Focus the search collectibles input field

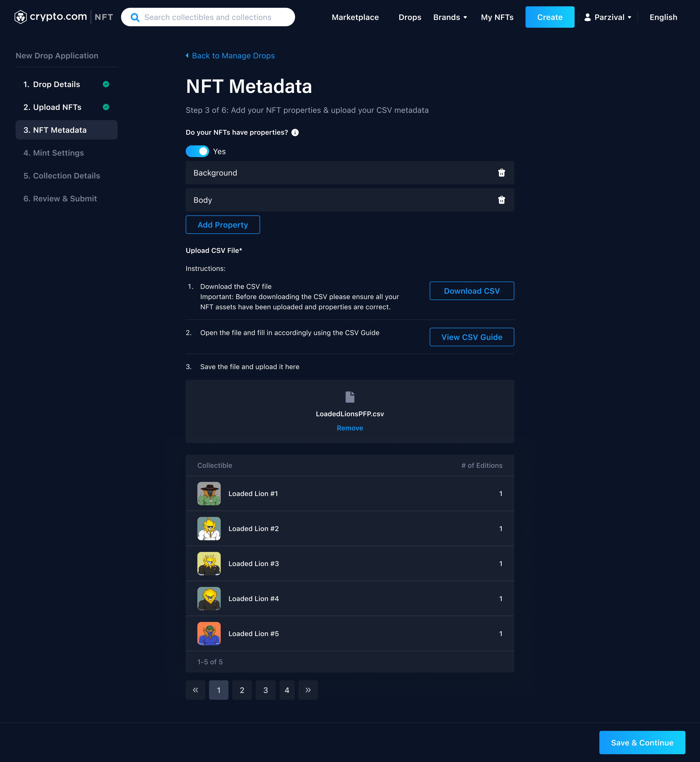212,18
